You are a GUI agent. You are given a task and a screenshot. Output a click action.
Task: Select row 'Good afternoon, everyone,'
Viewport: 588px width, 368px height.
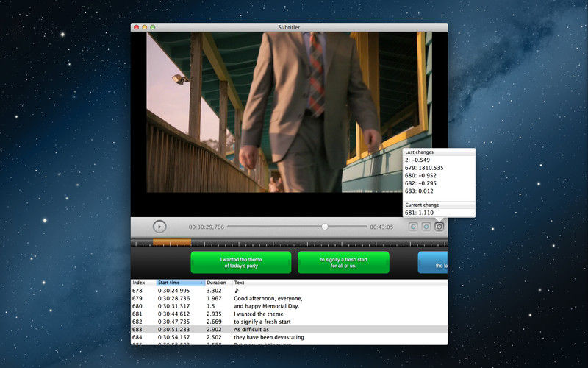pyautogui.click(x=289, y=299)
